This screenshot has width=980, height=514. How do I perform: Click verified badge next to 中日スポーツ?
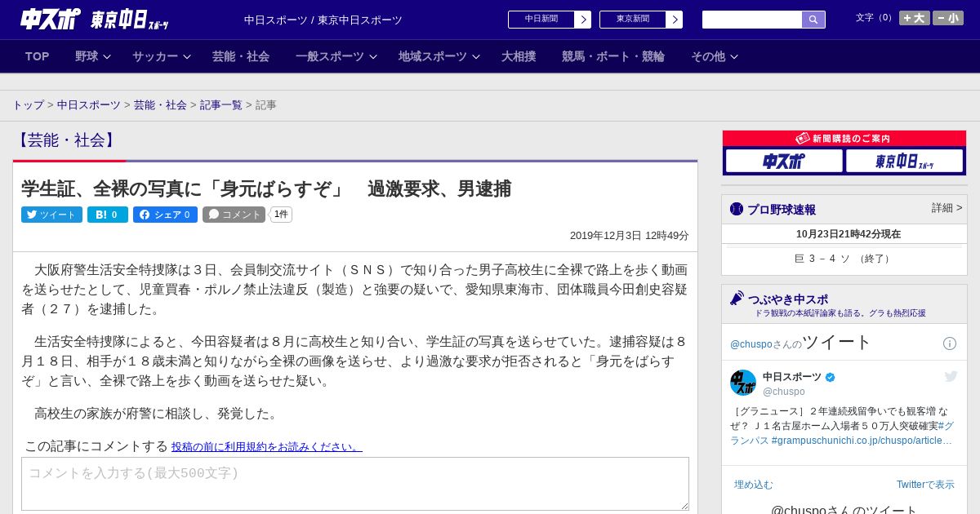click(x=831, y=377)
